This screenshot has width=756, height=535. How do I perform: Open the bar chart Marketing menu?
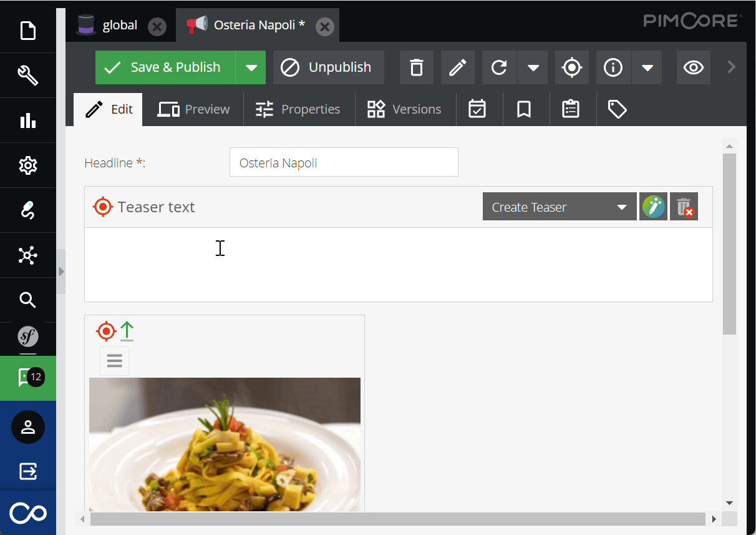(x=28, y=120)
